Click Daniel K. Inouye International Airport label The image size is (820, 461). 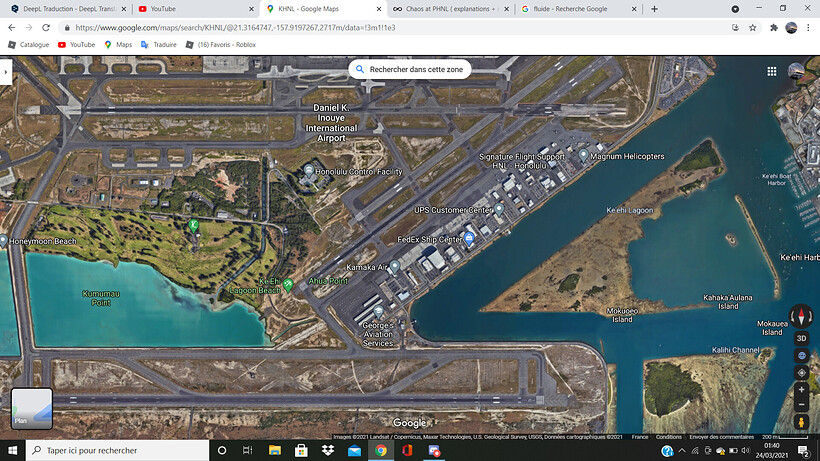(x=331, y=123)
